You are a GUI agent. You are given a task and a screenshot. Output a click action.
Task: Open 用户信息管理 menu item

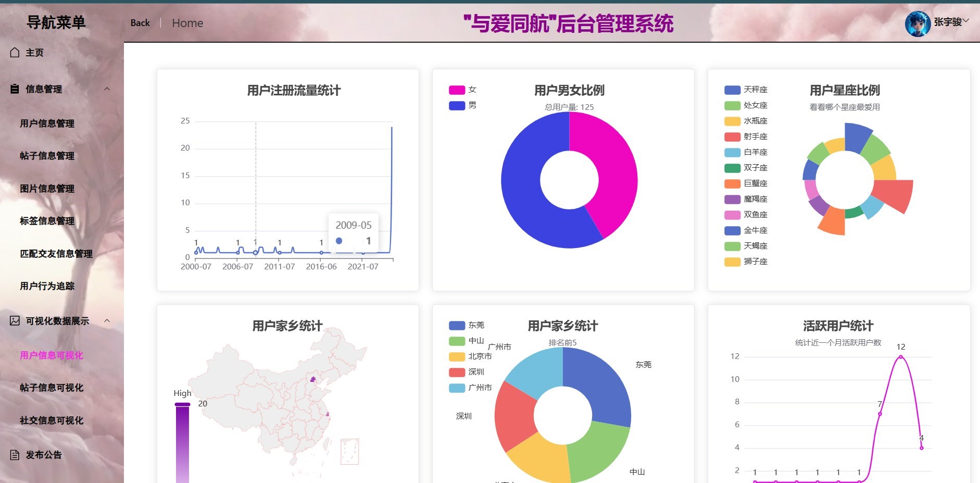click(x=47, y=123)
